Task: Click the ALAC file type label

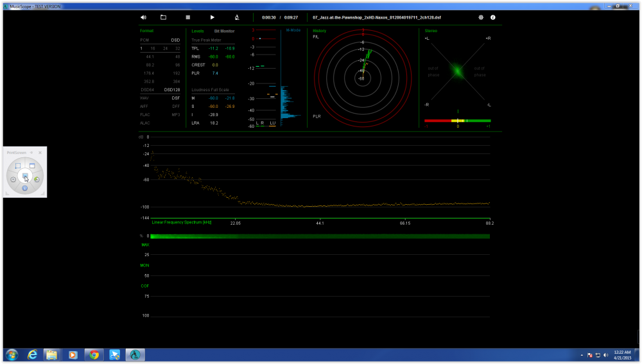Action: [145, 123]
